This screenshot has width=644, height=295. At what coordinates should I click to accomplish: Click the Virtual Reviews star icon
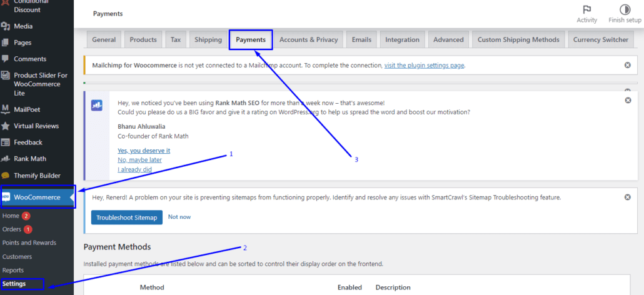point(6,126)
